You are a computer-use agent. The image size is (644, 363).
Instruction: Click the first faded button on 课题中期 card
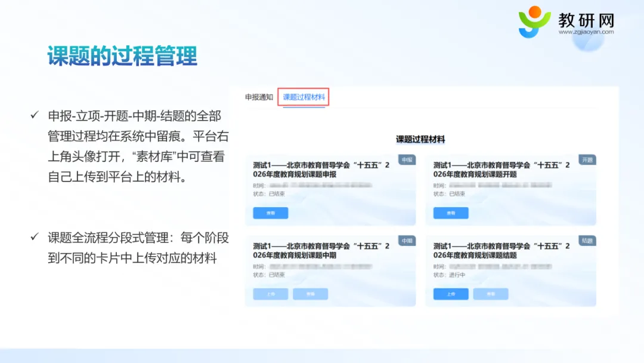pyautogui.click(x=270, y=294)
